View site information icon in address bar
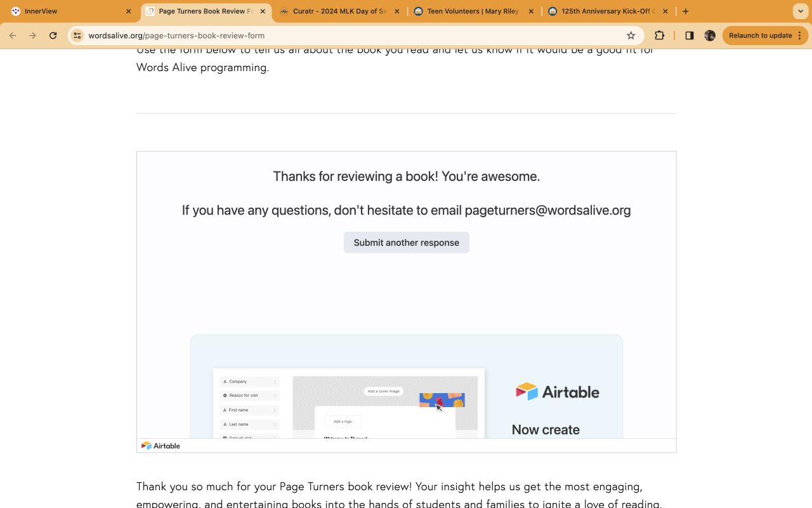The height and width of the screenshot is (508, 812). [x=77, y=36]
